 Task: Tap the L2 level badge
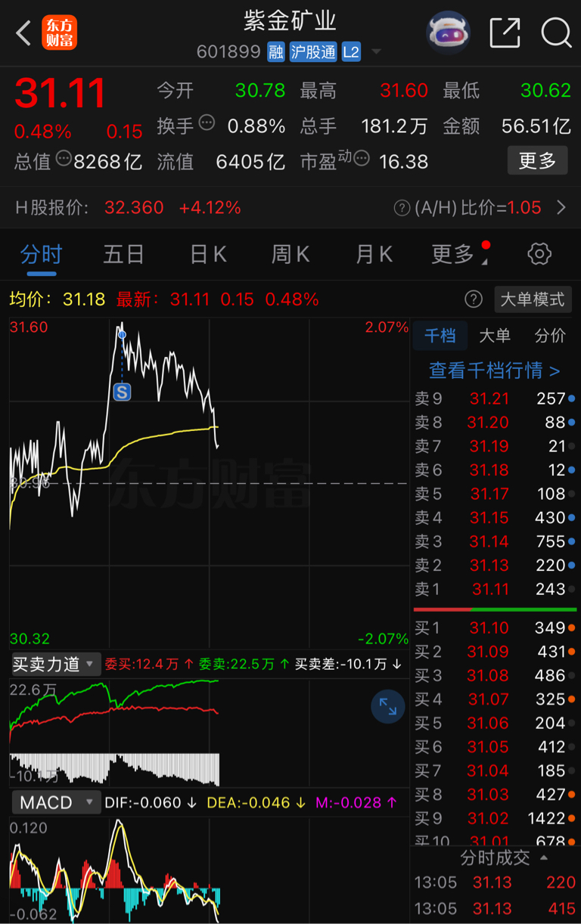click(x=351, y=52)
